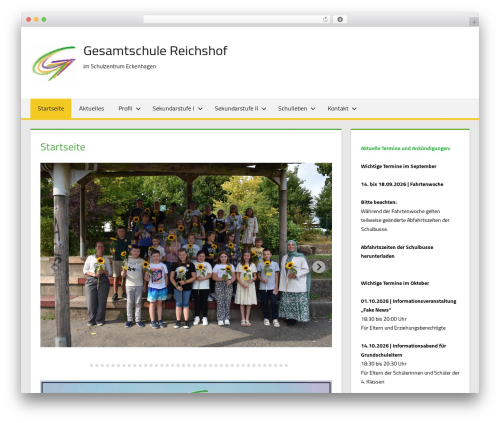The image size is (500, 423).
Task: Click 'im Schulzentrum Eckenhagen' tagline
Action: [119, 66]
